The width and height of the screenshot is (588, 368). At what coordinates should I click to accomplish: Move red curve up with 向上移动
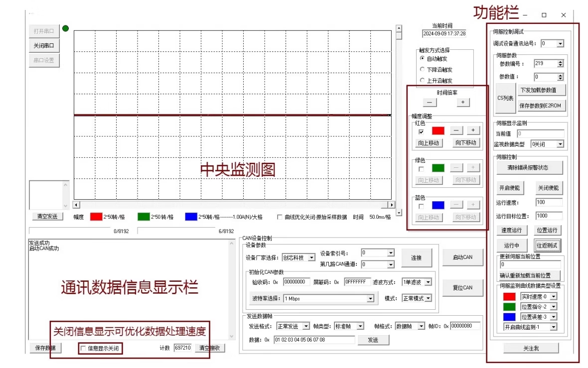tap(429, 143)
